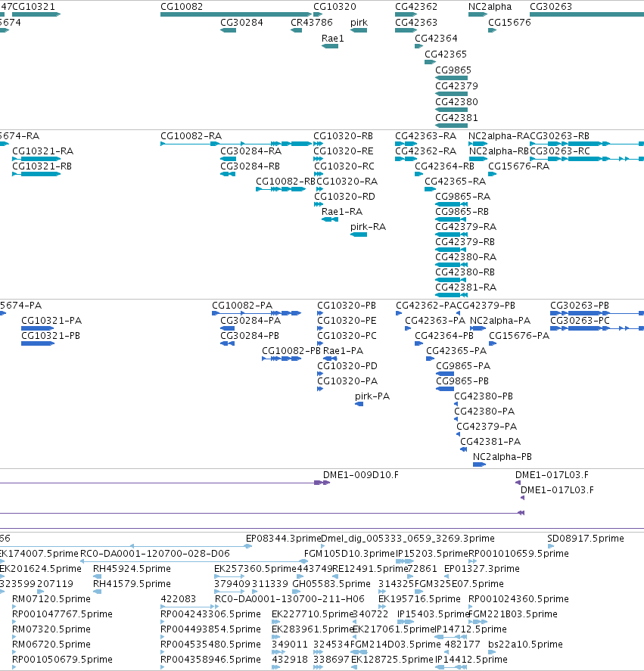Select gene CG30284 in the gene track
The height and width of the screenshot is (671, 644).
click(x=228, y=30)
